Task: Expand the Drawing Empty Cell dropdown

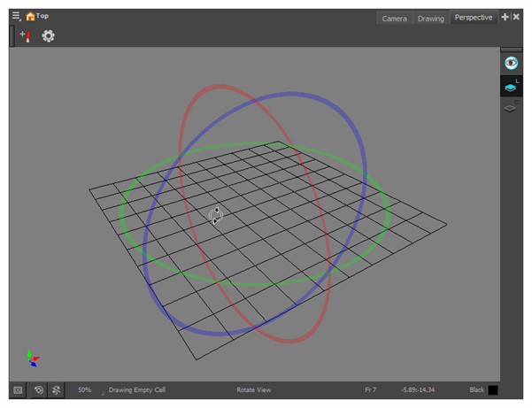Action: click(104, 390)
